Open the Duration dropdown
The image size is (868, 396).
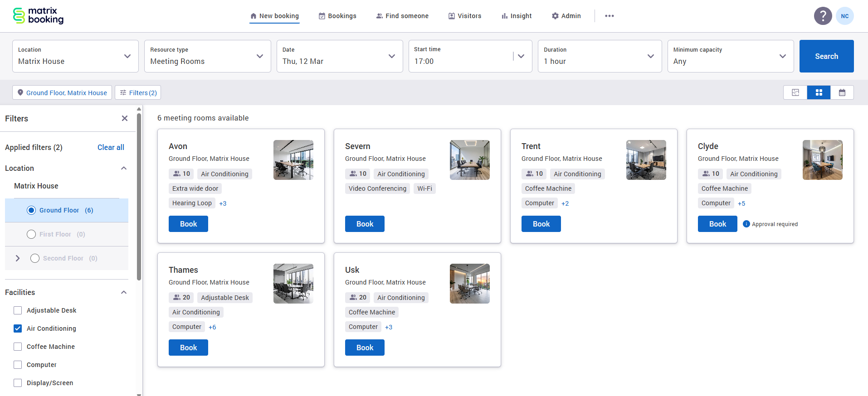coord(600,56)
